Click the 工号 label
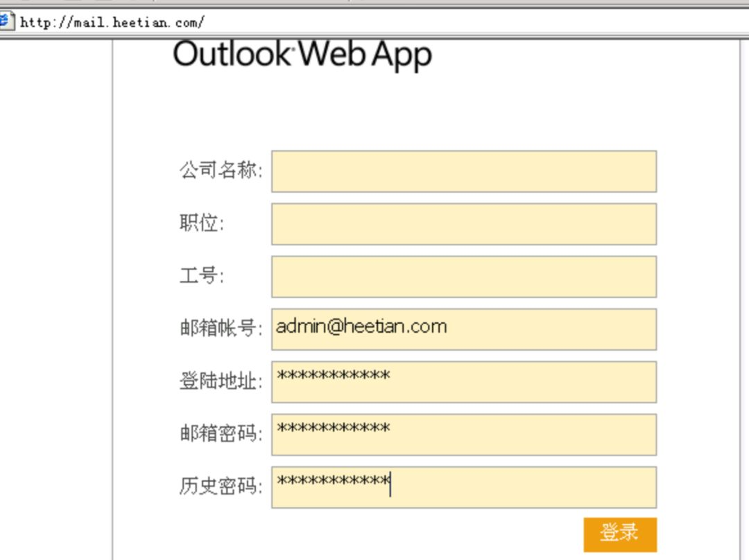Viewport: 749px width, 560px height. pos(202,275)
